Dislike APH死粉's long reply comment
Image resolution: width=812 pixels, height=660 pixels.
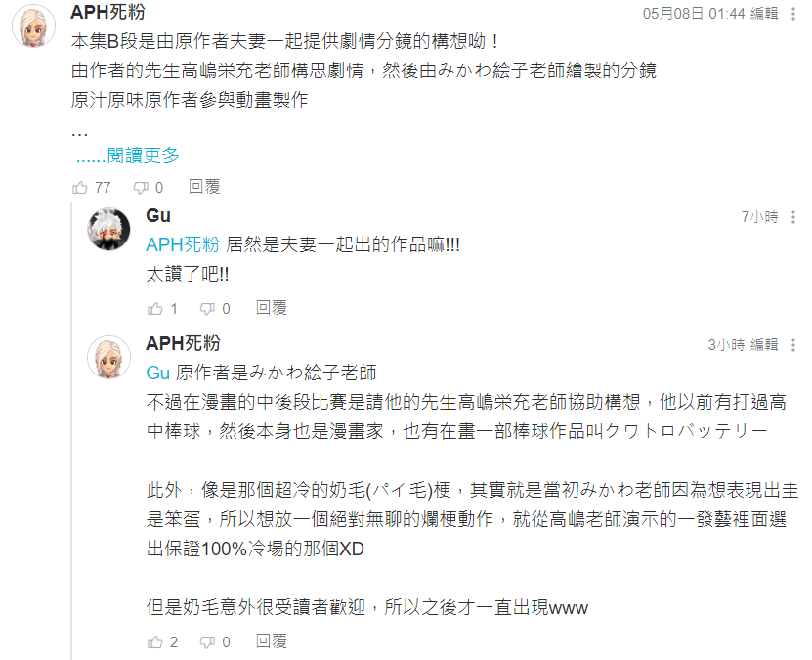click(207, 643)
